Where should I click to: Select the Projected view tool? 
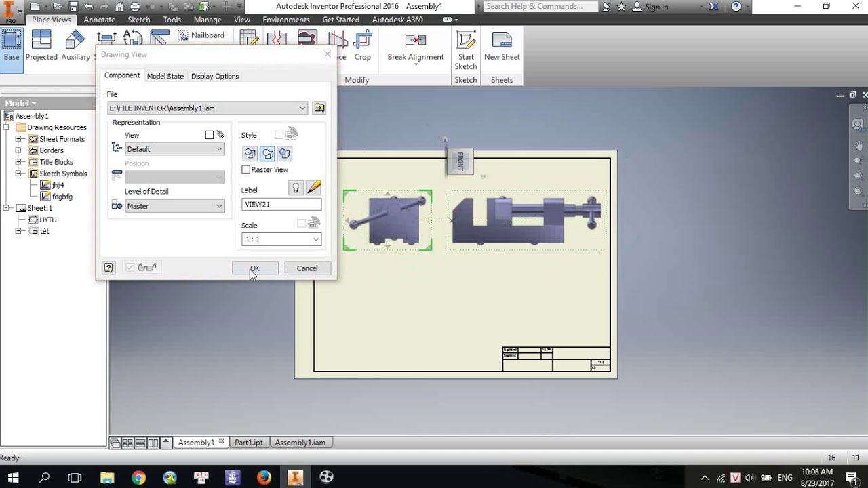point(41,45)
